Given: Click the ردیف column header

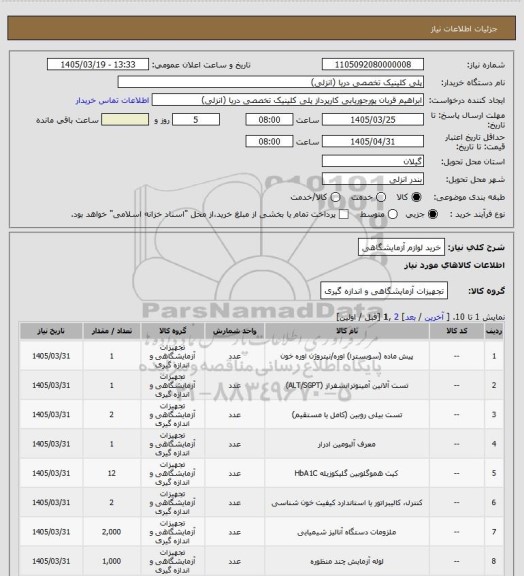Looking at the screenshot, I should coord(494,331).
